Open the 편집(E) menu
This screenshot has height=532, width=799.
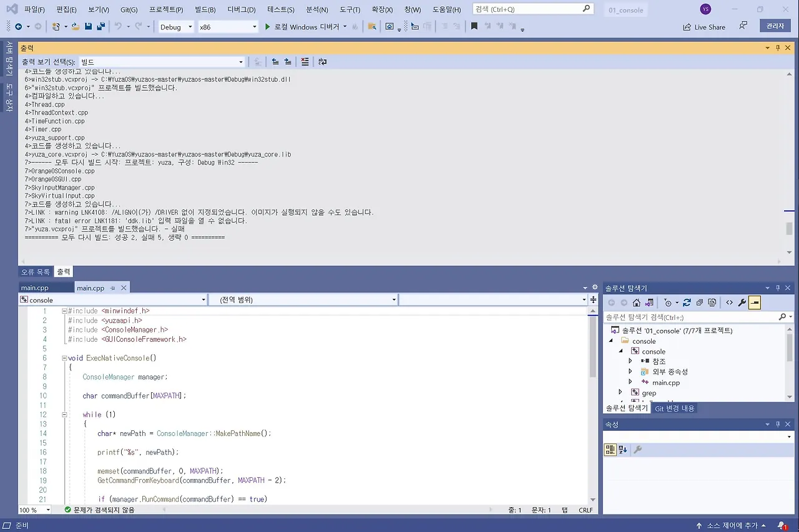tap(66, 9)
